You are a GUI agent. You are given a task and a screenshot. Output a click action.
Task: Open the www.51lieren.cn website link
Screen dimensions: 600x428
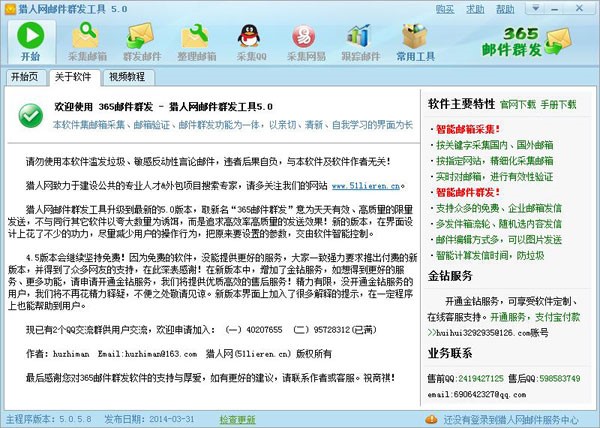pyautogui.click(x=366, y=186)
